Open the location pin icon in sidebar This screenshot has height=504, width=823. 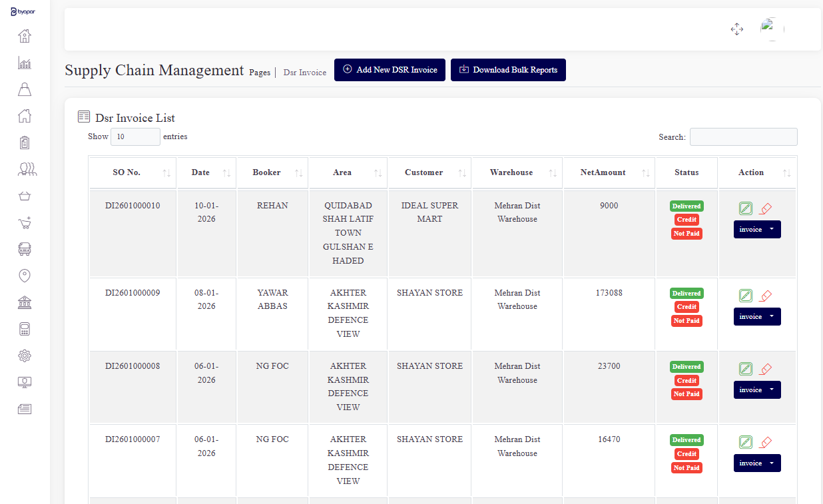click(25, 276)
